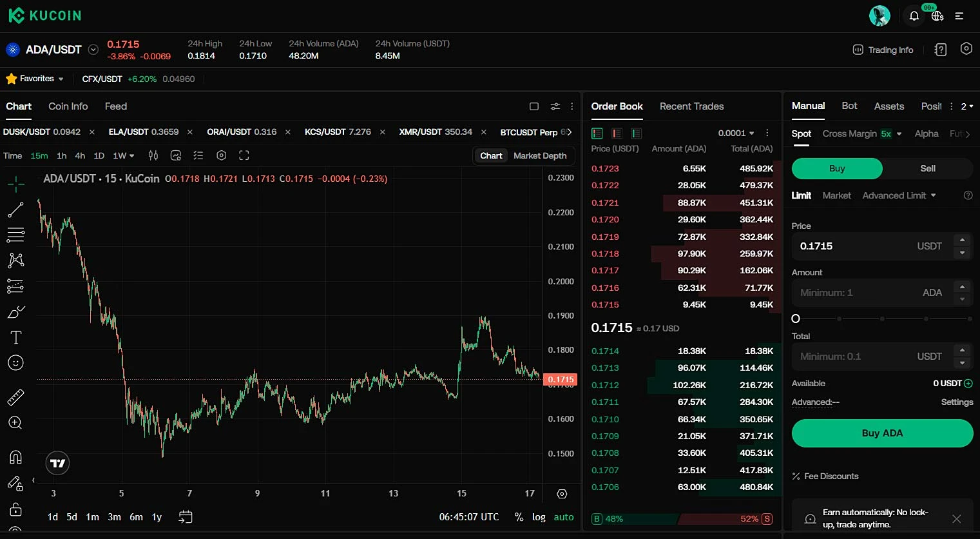Image resolution: width=980 pixels, height=539 pixels.
Task: Open the hamburger main menu
Action: [959, 16]
